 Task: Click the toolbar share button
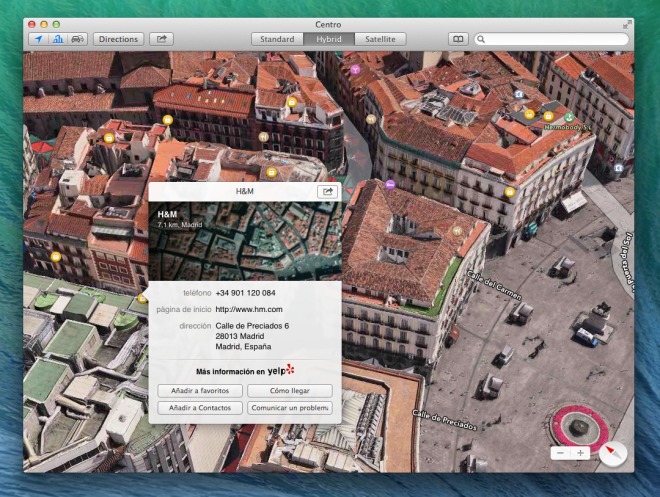[x=162, y=39]
